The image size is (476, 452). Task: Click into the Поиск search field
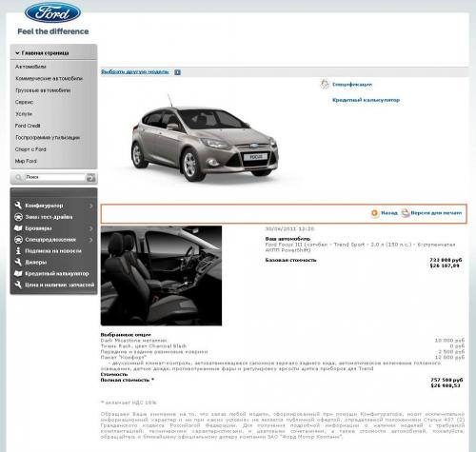coord(55,177)
